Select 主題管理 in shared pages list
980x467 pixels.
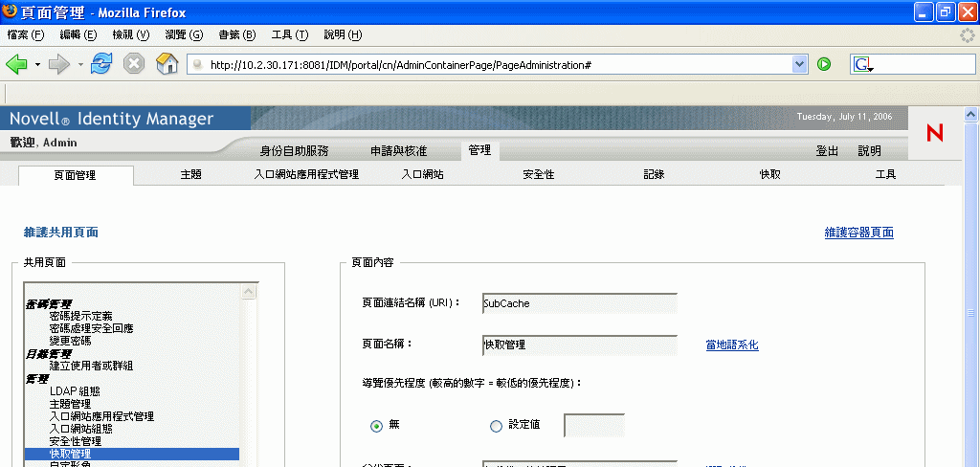click(x=70, y=404)
